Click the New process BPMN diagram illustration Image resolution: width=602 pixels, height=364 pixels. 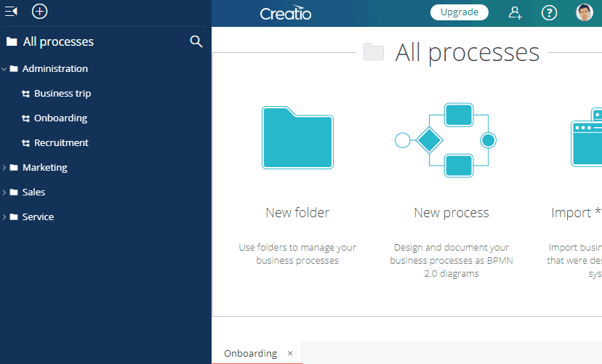click(446, 140)
